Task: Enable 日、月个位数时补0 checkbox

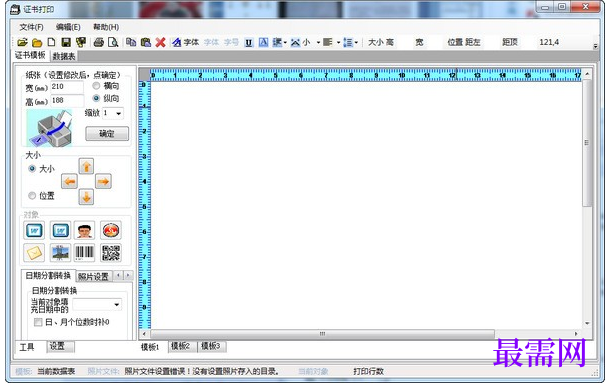Action: [38, 322]
